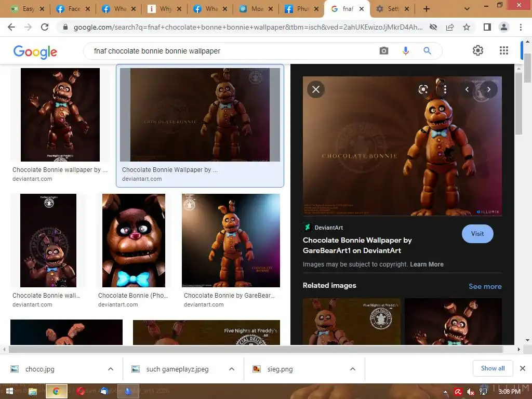Select the Chocolate Bonnie by GareBear thumbnail
This screenshot has height=399, width=532.
(x=231, y=241)
